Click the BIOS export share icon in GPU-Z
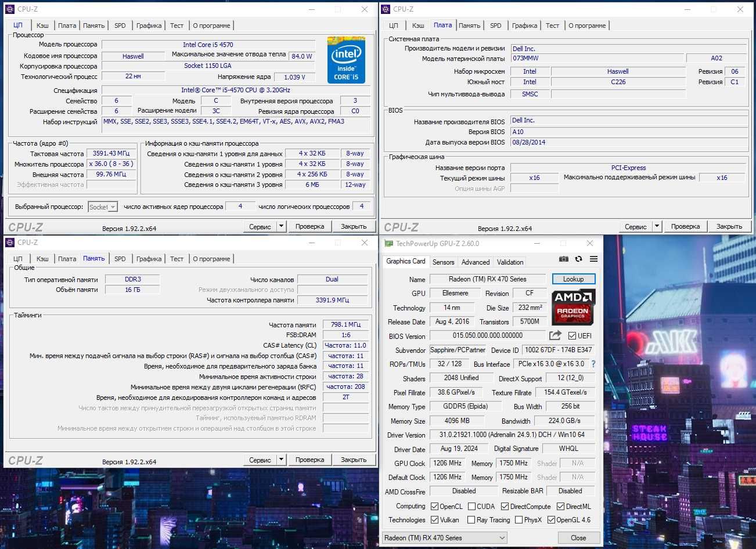Viewport: 756px width, 549px height. [555, 335]
